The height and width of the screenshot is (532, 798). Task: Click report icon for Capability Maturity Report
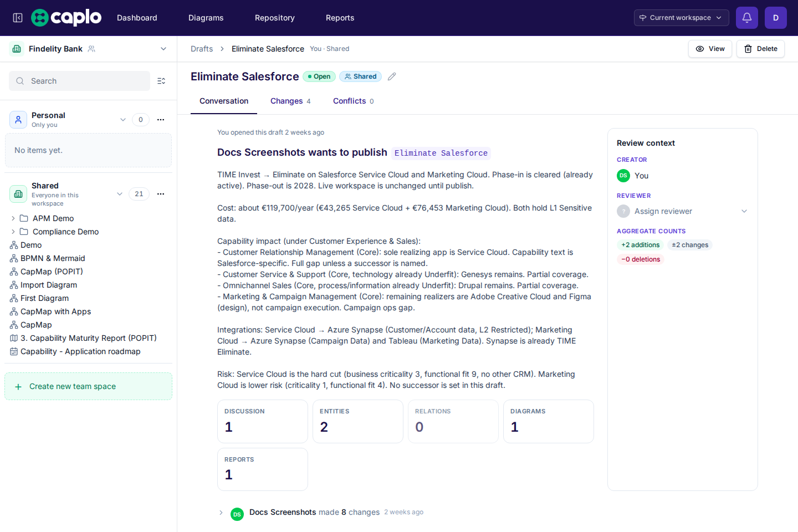click(14, 338)
